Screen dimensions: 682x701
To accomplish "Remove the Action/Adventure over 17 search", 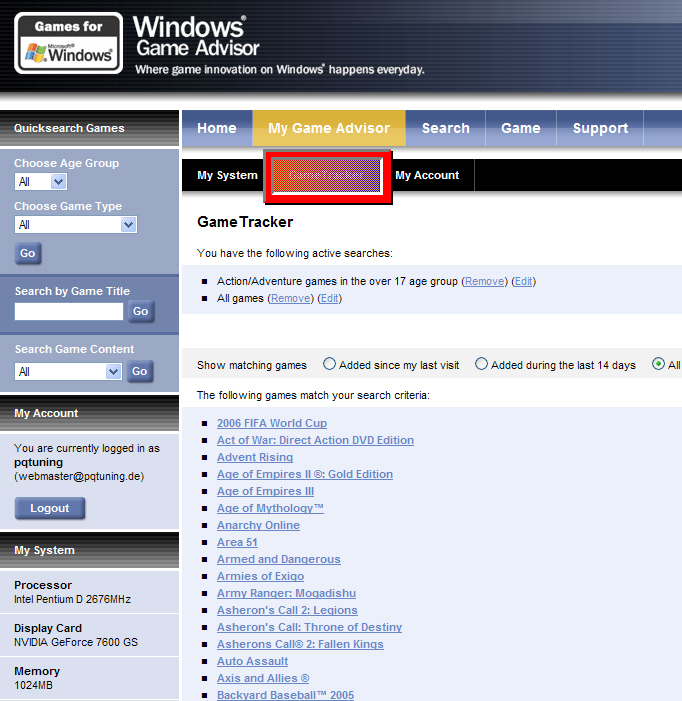I will pos(484,281).
